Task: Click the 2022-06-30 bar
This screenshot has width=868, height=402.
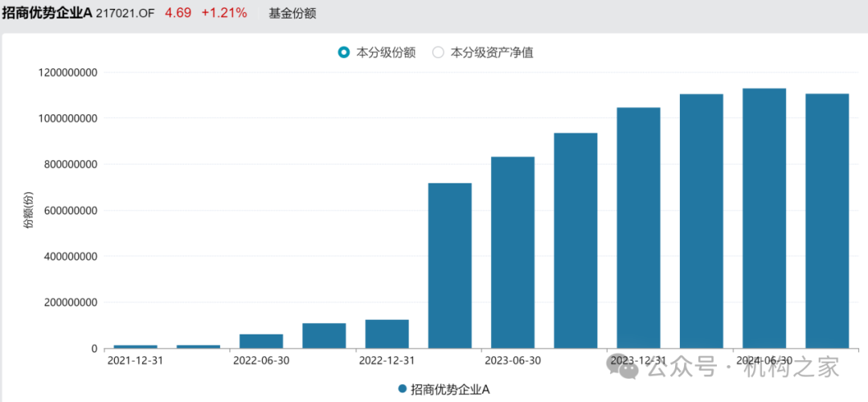Action: pos(261,342)
